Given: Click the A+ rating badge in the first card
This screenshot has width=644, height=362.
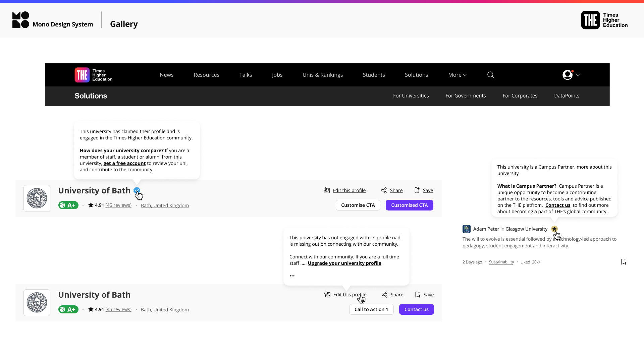Looking at the screenshot, I should (68, 205).
